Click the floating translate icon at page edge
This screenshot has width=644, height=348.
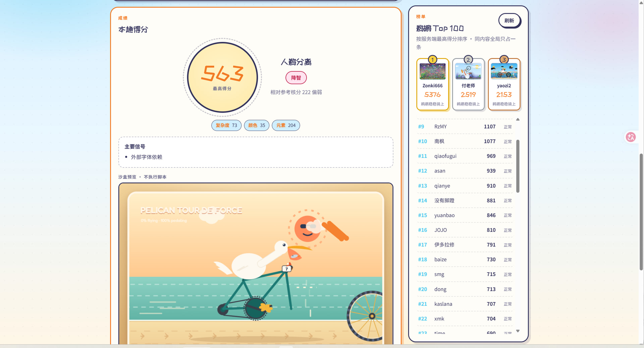(x=631, y=137)
